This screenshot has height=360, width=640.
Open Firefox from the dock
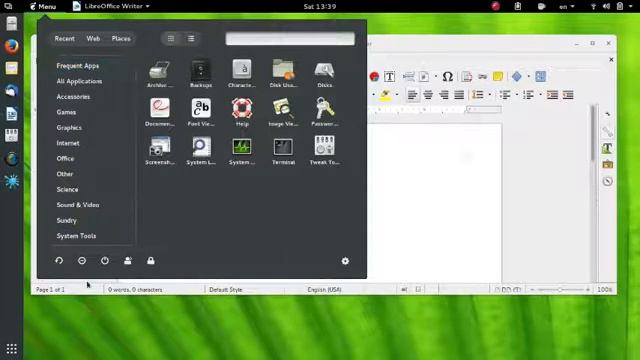click(11, 46)
